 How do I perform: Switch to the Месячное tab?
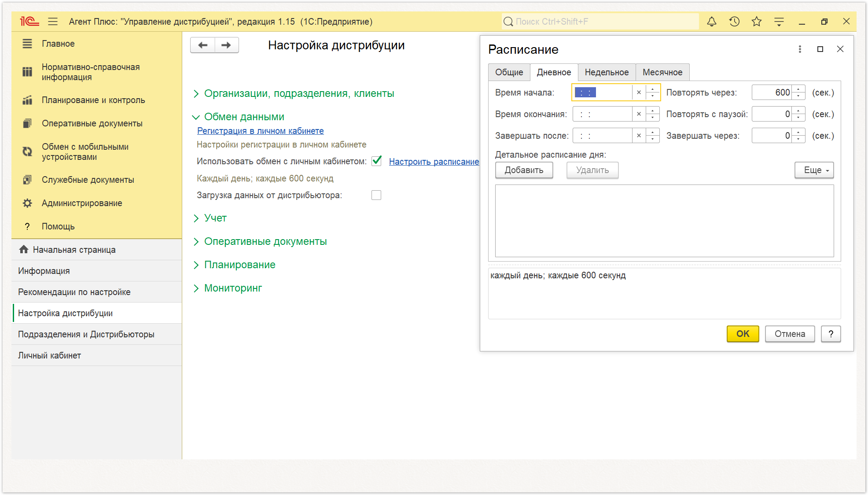(x=662, y=72)
